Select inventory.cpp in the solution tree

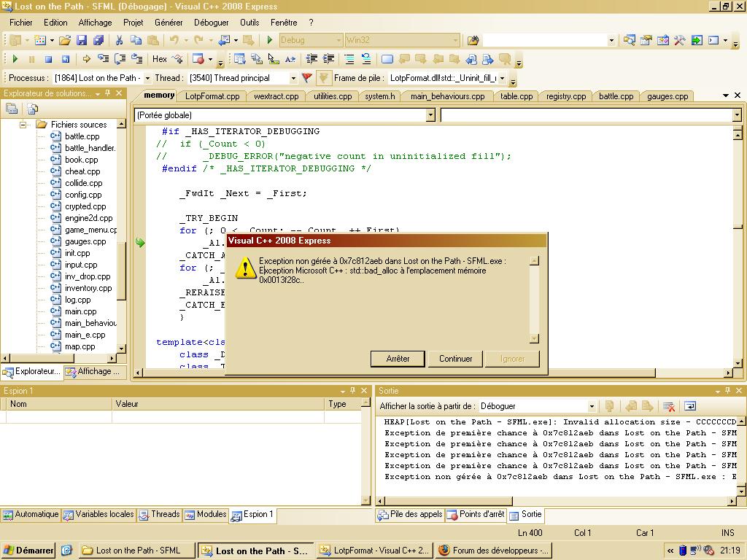click(x=88, y=288)
